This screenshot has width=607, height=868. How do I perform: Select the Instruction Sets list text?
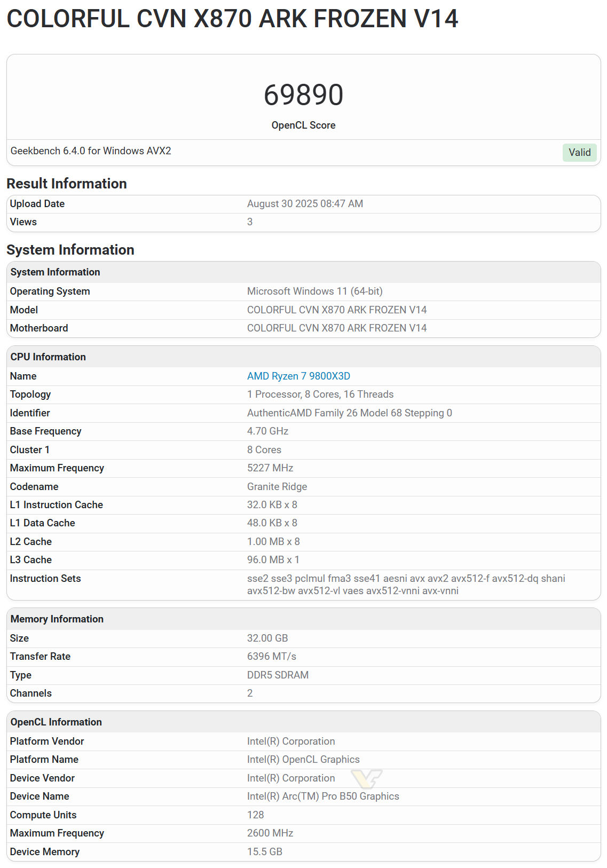pos(406,585)
